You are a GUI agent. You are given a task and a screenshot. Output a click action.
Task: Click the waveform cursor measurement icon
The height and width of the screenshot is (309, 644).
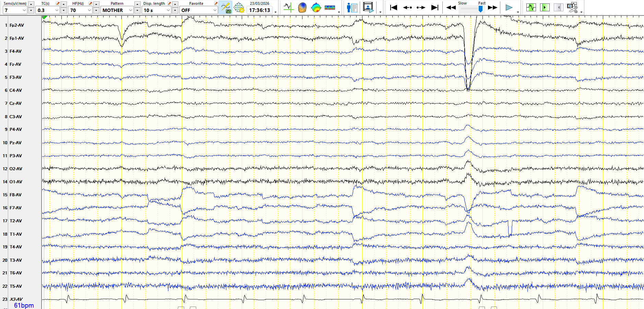click(x=288, y=8)
